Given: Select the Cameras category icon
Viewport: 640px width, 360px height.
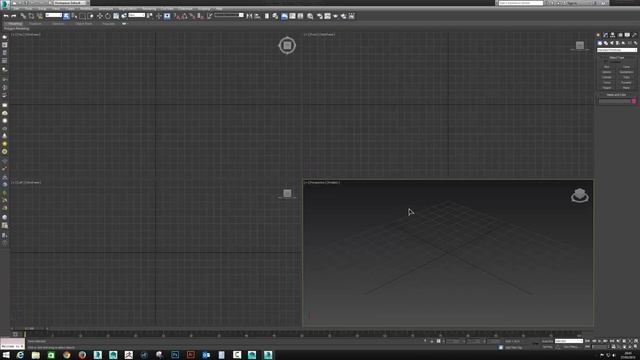Looking at the screenshot, I should pyautogui.click(x=617, y=43).
